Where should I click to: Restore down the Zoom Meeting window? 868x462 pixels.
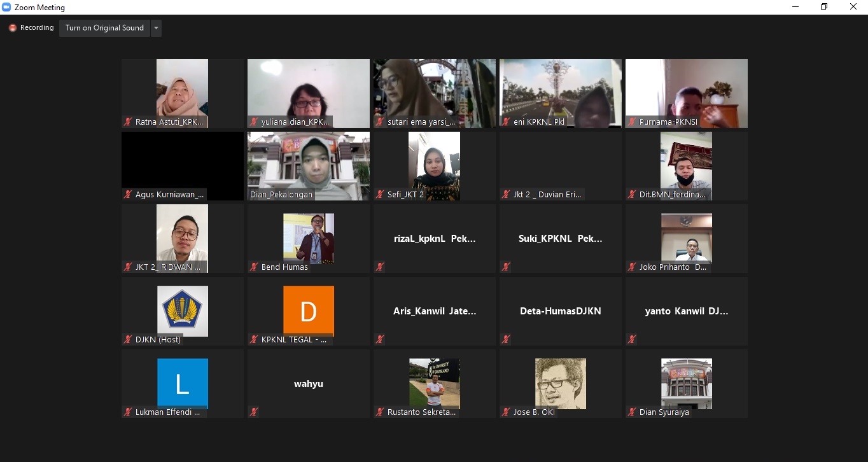pyautogui.click(x=824, y=7)
